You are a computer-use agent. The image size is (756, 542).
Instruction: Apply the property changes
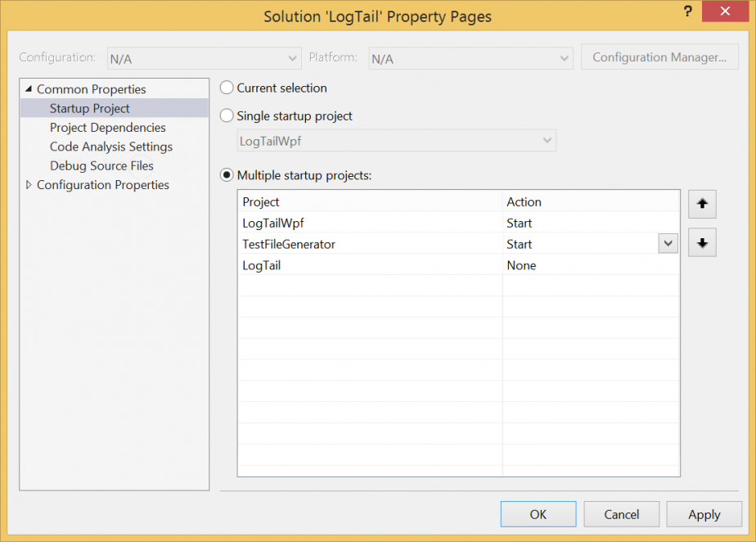pyautogui.click(x=704, y=514)
